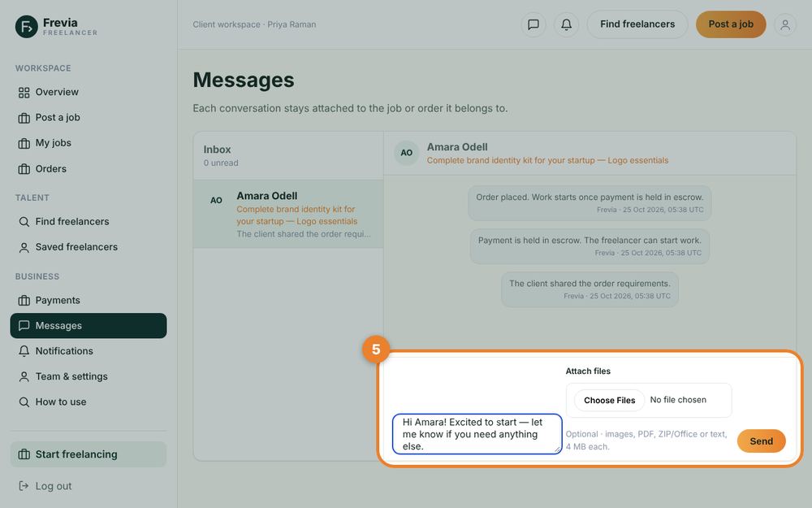812x508 pixels.
Task: Click briefcase icon beside Payments
Action: click(x=24, y=300)
